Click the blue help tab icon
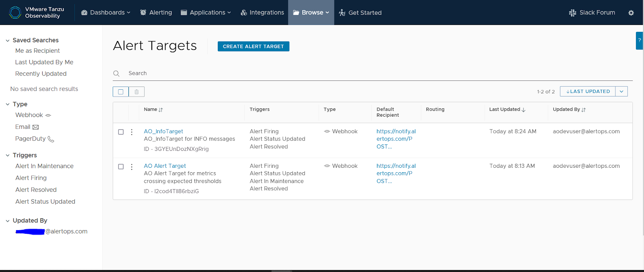 (x=639, y=41)
